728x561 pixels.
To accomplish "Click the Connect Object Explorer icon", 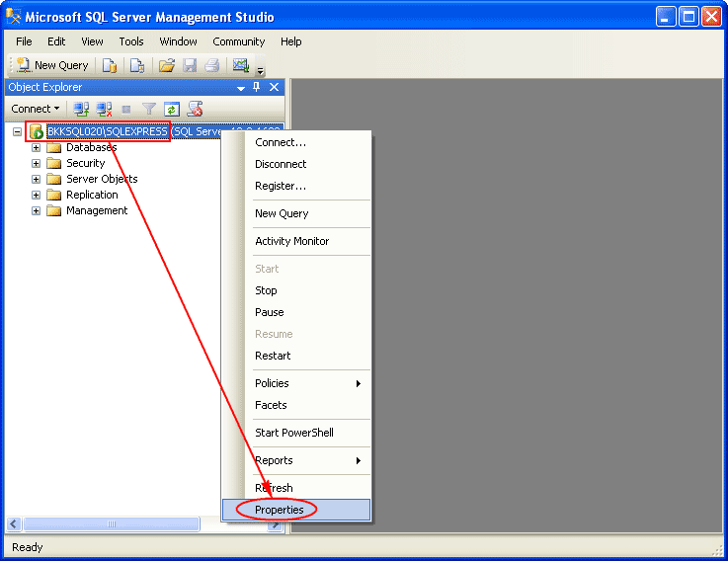I will pyautogui.click(x=81, y=109).
